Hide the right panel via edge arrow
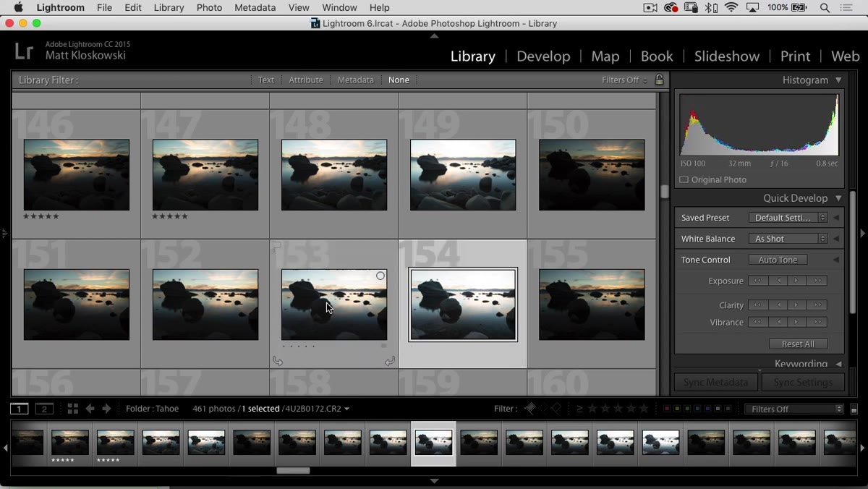This screenshot has height=489, width=868. tap(863, 234)
